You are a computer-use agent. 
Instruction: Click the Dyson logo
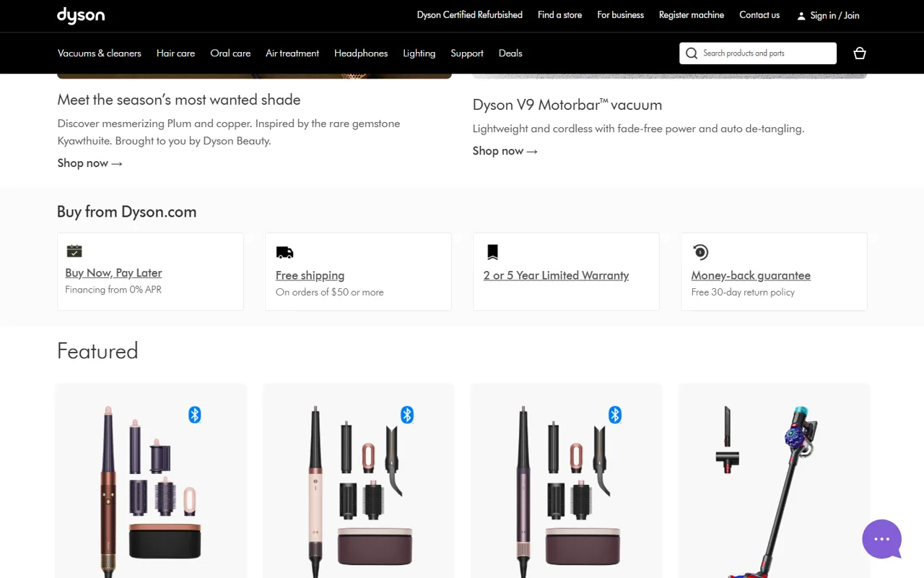tap(81, 15)
